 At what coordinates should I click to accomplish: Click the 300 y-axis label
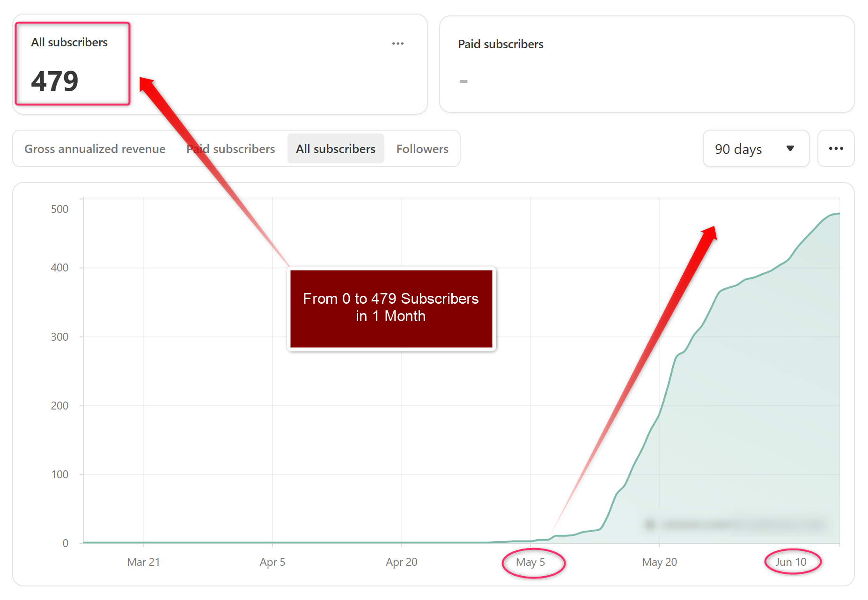pos(59,337)
